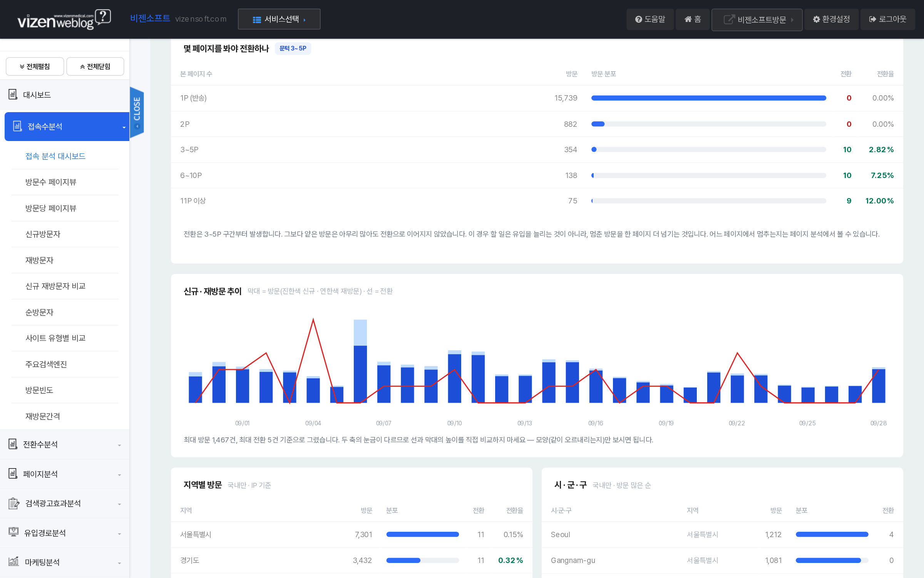Click the Gangnam-gu row in 시·군·구

click(x=722, y=561)
